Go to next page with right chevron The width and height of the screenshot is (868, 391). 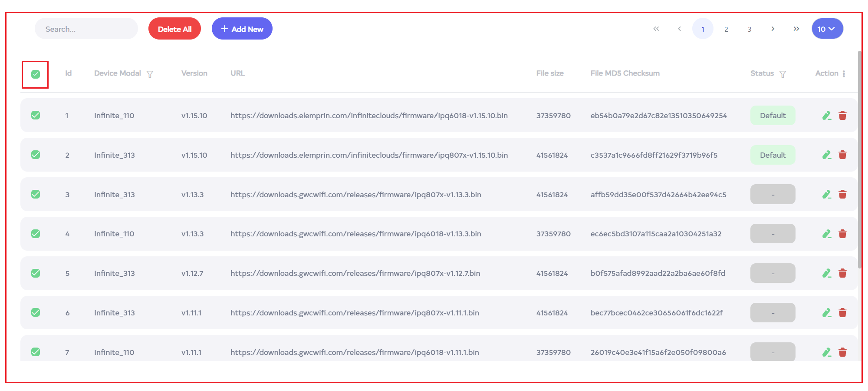[x=773, y=29]
